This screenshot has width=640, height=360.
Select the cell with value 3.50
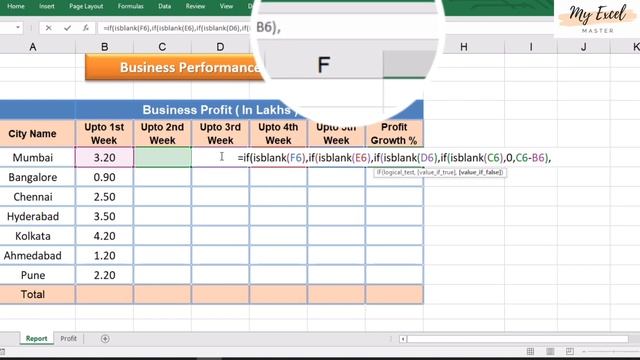104,216
